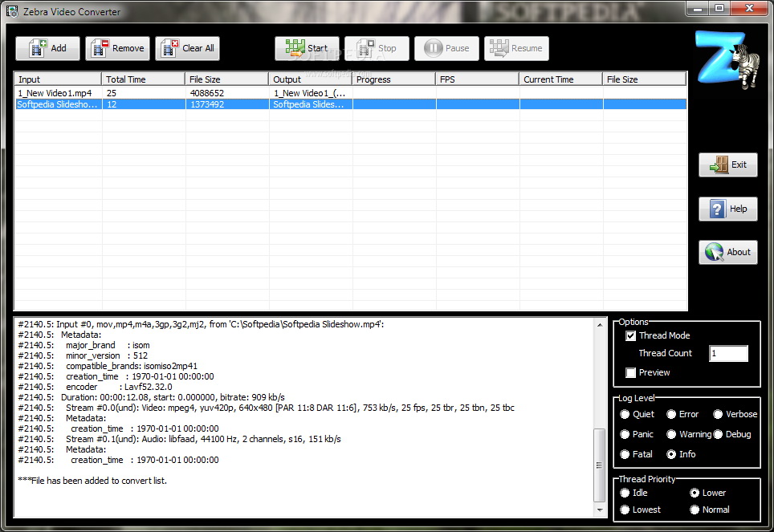774x532 pixels.
Task: Select Quiet log level
Action: [625, 414]
